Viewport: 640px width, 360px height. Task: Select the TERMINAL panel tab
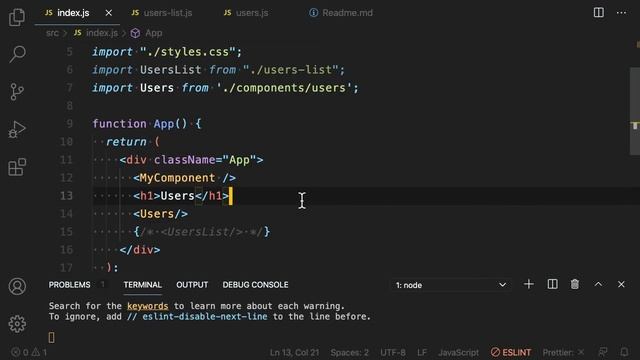pos(142,284)
